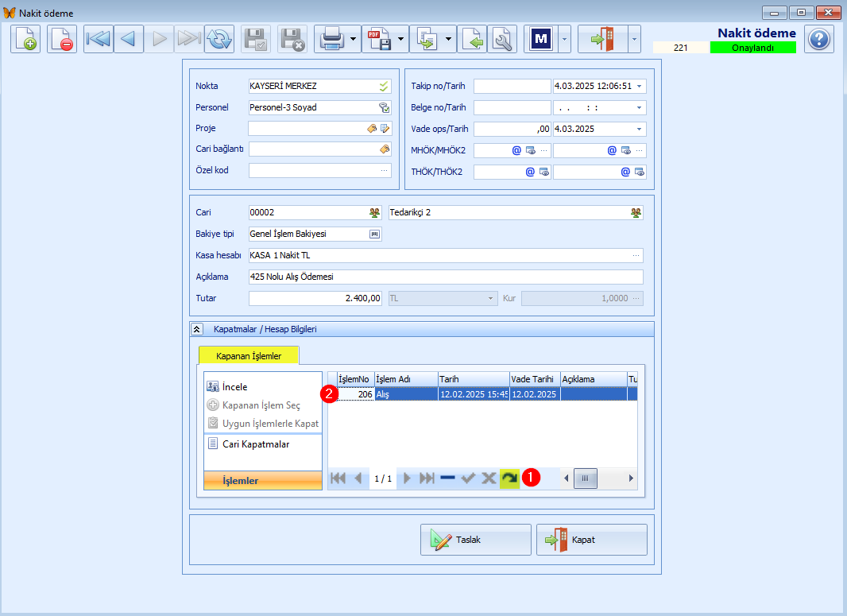Click the green arrow icon in grid navigator
847x616 pixels.
pos(509,478)
